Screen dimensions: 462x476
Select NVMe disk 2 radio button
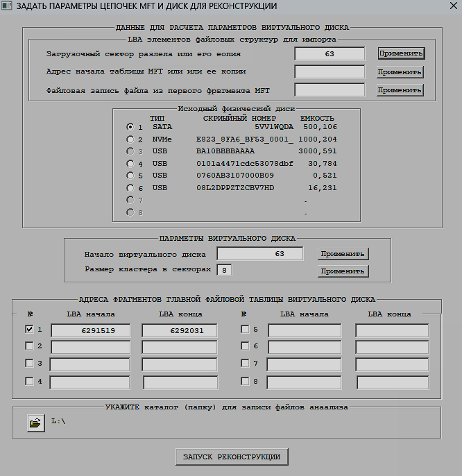130,139
